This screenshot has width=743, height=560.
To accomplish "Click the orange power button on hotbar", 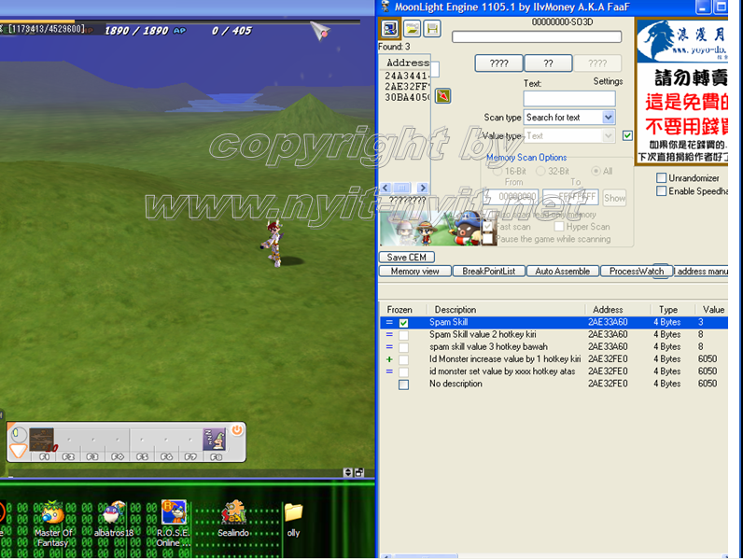I will (236, 430).
